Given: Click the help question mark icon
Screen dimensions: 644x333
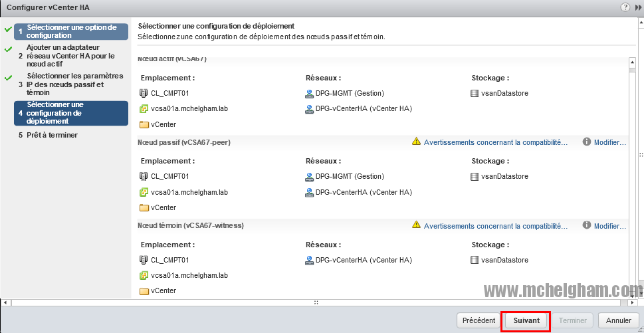Looking at the screenshot, I should click(625, 7).
